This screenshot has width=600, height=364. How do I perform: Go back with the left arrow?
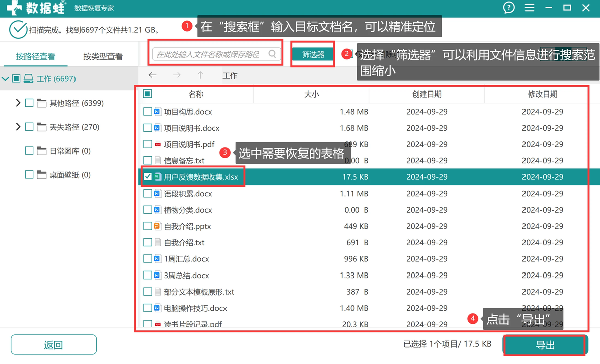point(153,75)
